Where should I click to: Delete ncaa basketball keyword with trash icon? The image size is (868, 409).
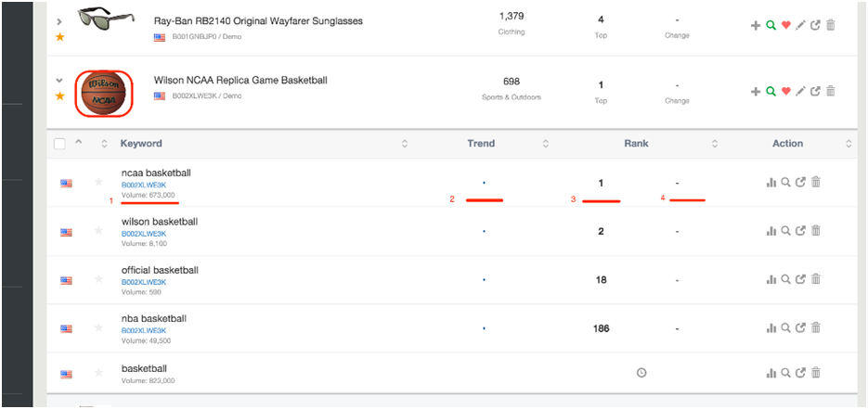click(815, 182)
